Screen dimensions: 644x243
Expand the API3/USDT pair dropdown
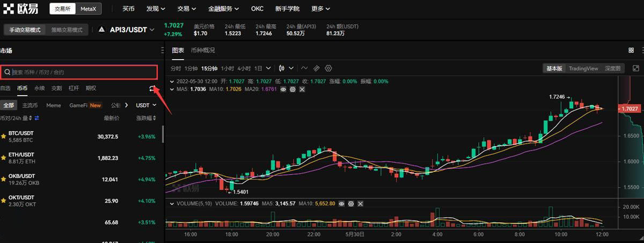pos(152,30)
